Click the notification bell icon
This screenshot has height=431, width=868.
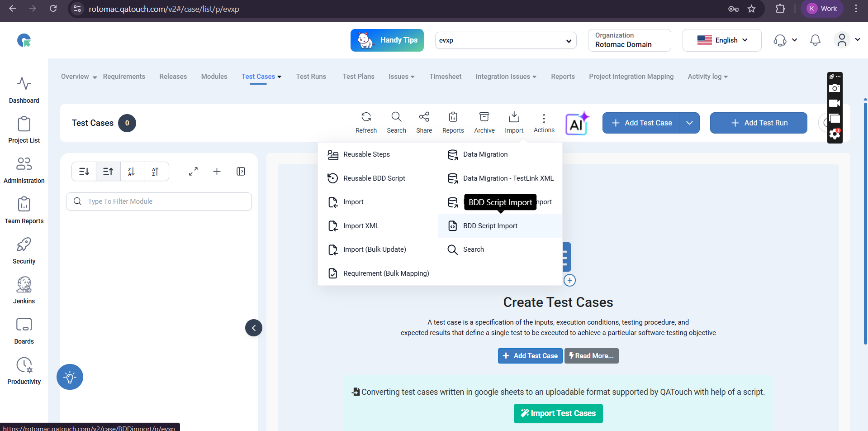(x=815, y=40)
